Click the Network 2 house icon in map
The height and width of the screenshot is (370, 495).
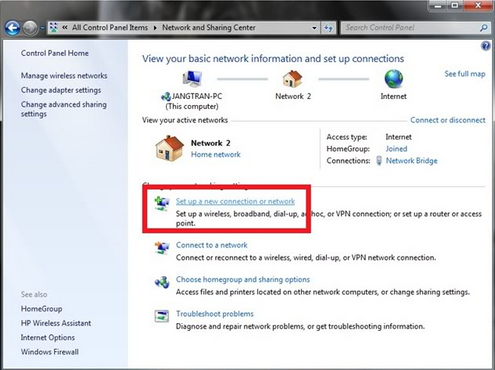pyautogui.click(x=292, y=79)
